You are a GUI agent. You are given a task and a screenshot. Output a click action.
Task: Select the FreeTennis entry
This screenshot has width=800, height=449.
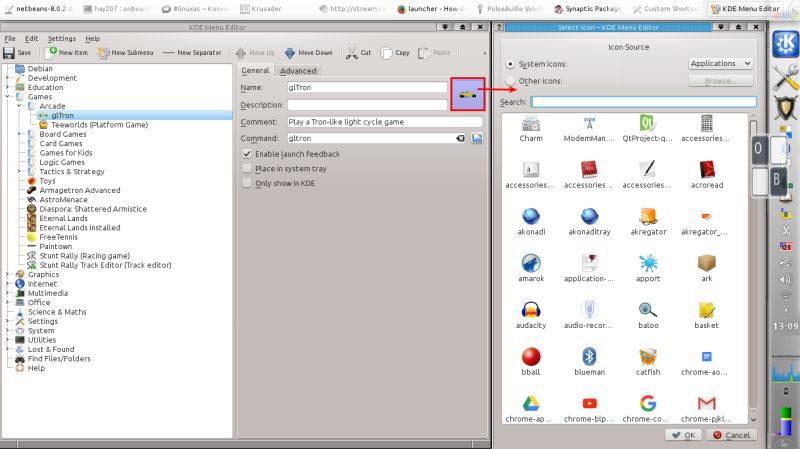coord(58,237)
